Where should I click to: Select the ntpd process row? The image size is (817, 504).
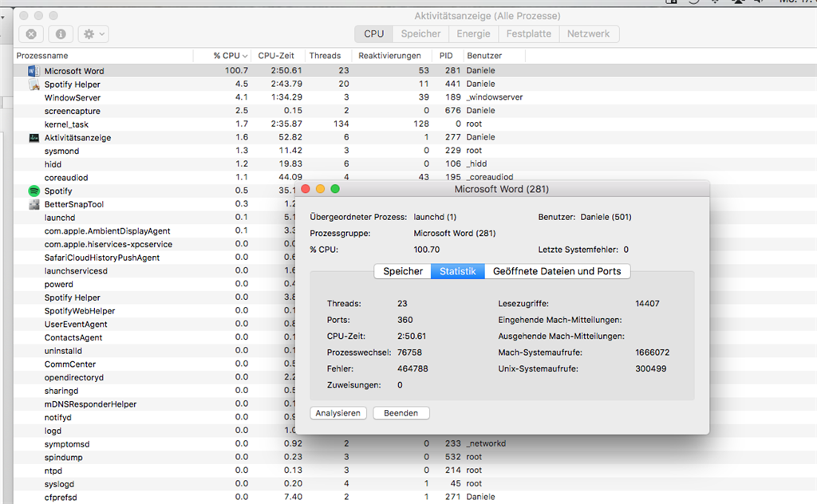coord(415,471)
